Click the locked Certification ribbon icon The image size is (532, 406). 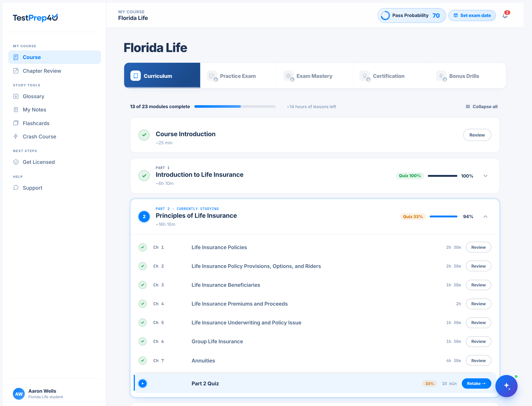365,76
